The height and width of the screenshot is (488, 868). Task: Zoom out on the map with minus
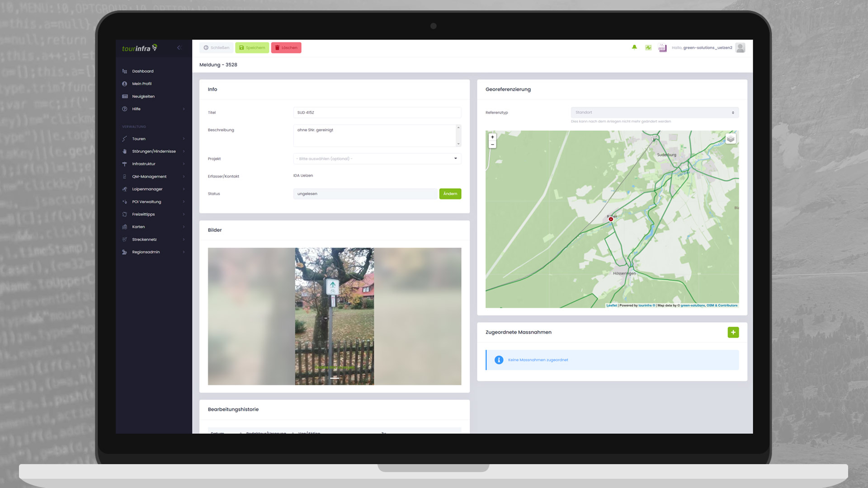(x=492, y=145)
